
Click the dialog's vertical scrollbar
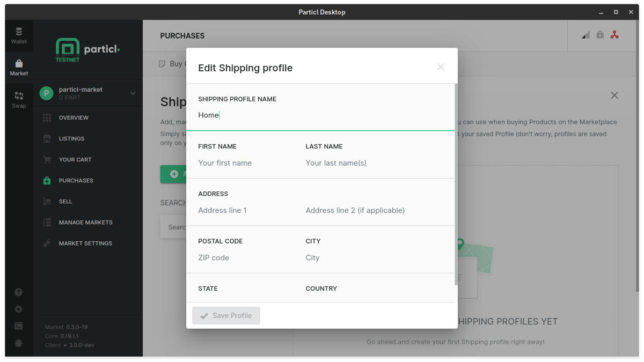[x=456, y=184]
